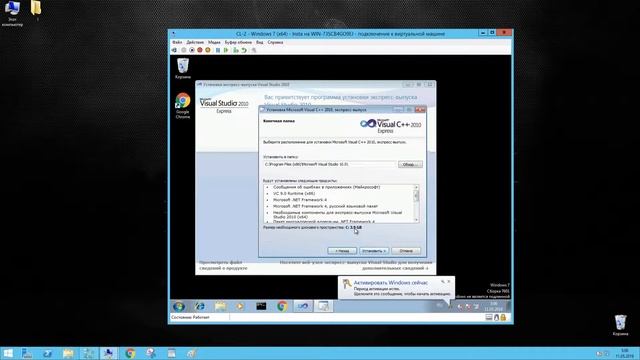The width and height of the screenshot is (640, 360).
Task: Click the product list vertical scrollbar
Action: 416,204
